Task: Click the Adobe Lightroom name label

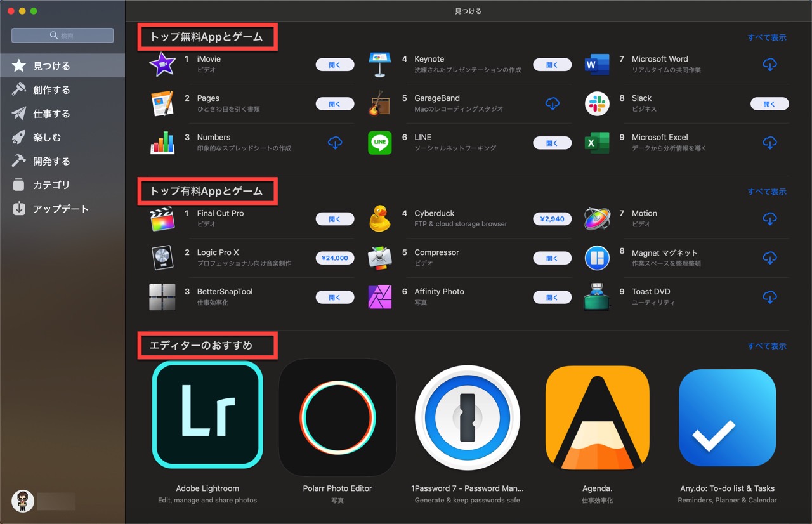Action: [x=207, y=488]
